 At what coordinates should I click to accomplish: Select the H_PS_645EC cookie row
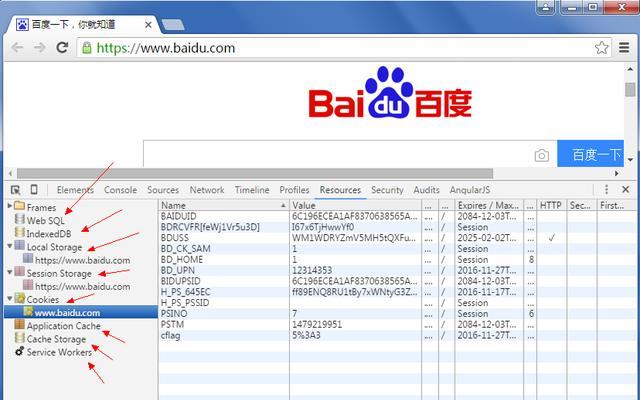tap(397, 292)
